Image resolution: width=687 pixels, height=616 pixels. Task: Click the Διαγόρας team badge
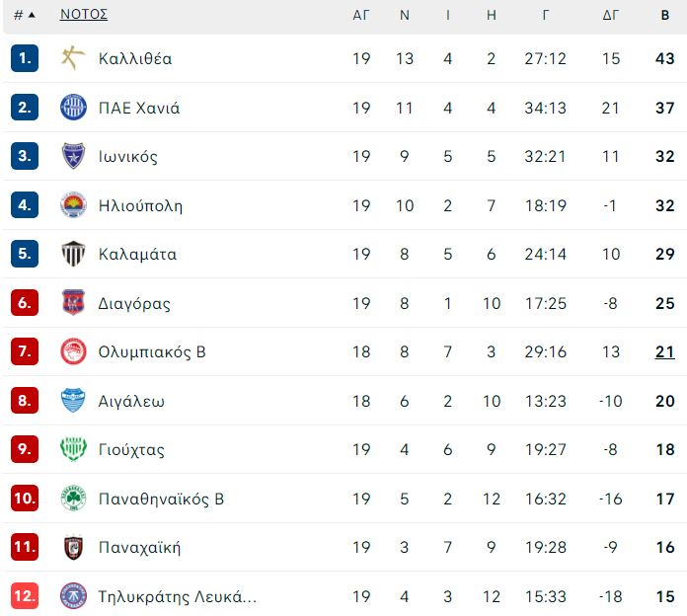coord(73,303)
